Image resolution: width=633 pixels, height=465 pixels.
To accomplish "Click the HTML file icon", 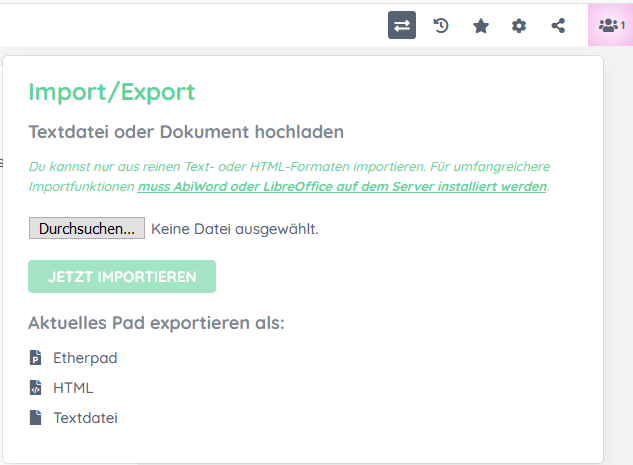I will (36, 388).
